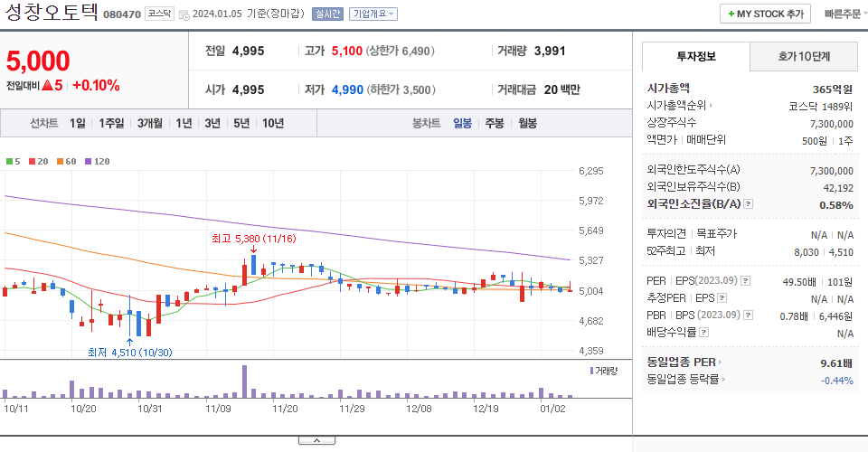Click the stock code 080470
This screenshot has height=452, width=868.
122,14
